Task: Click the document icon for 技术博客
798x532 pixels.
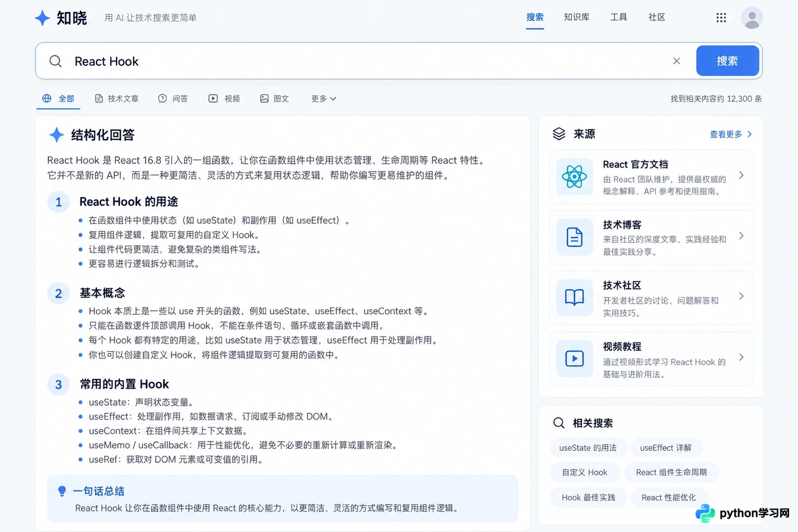Action: tap(574, 237)
